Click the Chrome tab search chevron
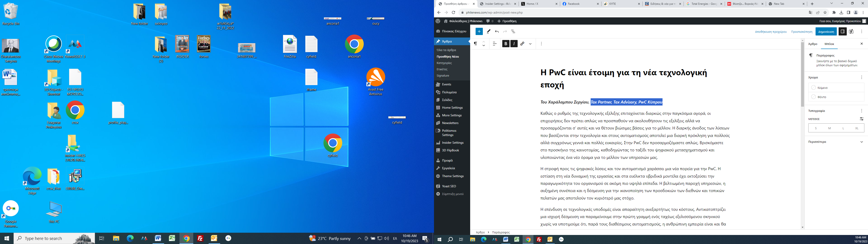 point(831,3)
